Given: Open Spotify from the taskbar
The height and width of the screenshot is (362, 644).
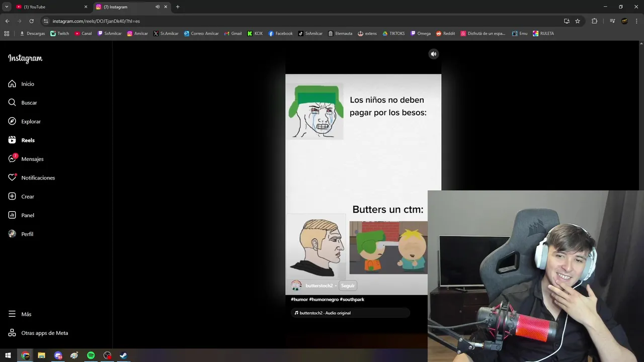Looking at the screenshot, I should [x=91, y=355].
